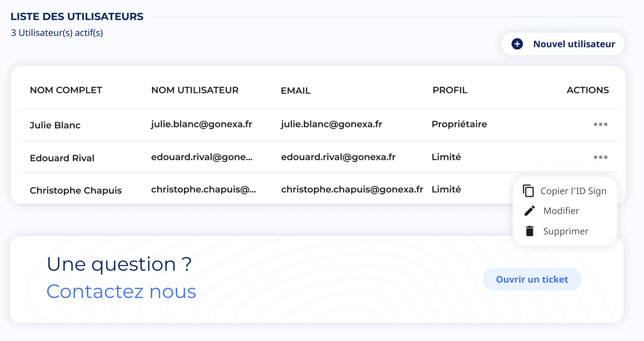644x341 pixels.
Task: Click julie.blanc@gonexa.fr in the username column
Action: click(x=202, y=124)
